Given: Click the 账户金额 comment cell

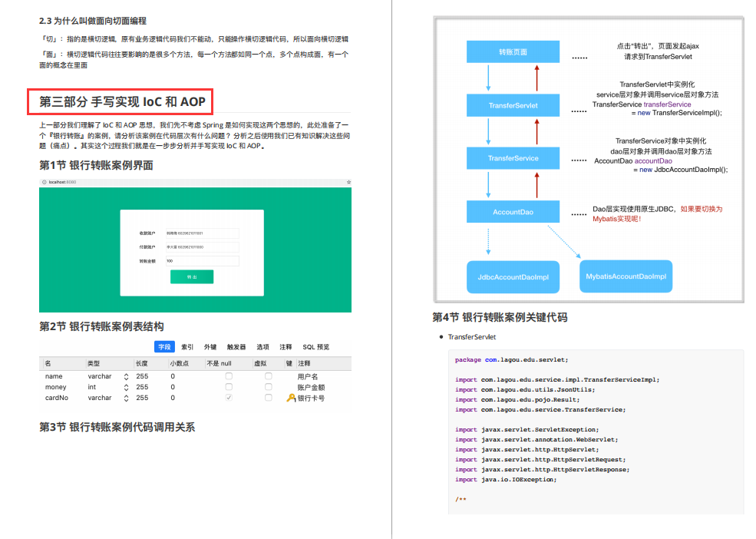Looking at the screenshot, I should [311, 387].
